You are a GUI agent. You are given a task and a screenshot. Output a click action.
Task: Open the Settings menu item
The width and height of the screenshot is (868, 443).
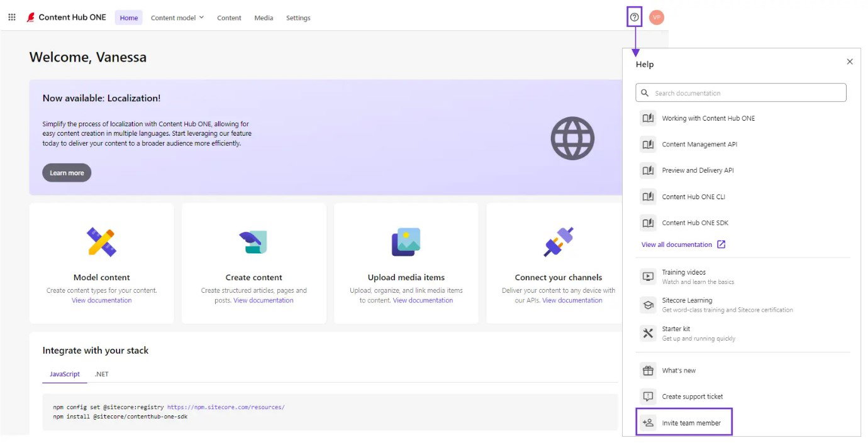pos(298,18)
